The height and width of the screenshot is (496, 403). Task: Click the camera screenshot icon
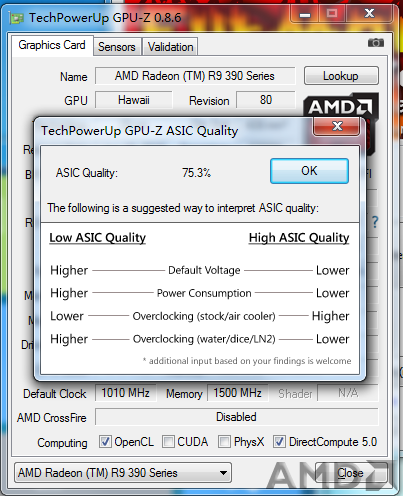[x=376, y=43]
